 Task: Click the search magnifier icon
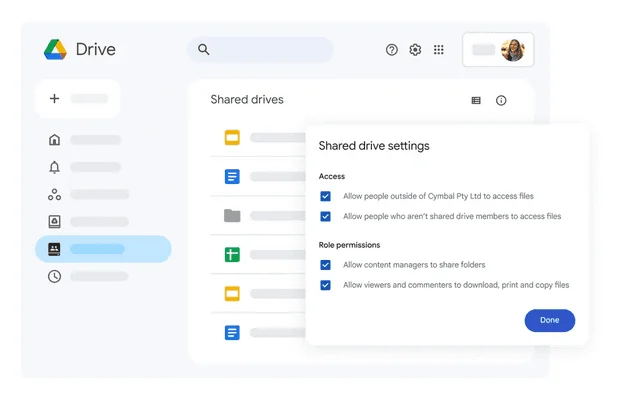203,50
